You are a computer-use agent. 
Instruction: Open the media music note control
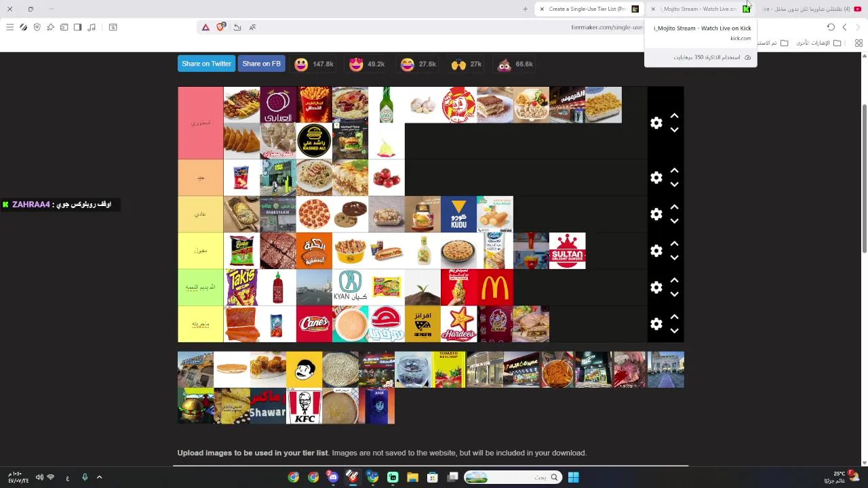click(92, 27)
